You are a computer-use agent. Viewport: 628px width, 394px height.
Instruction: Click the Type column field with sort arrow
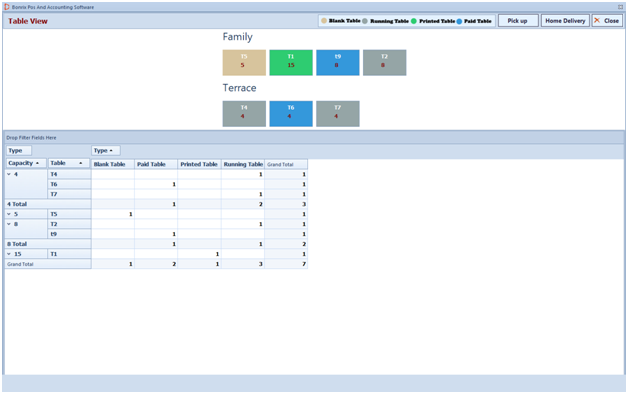tap(106, 151)
